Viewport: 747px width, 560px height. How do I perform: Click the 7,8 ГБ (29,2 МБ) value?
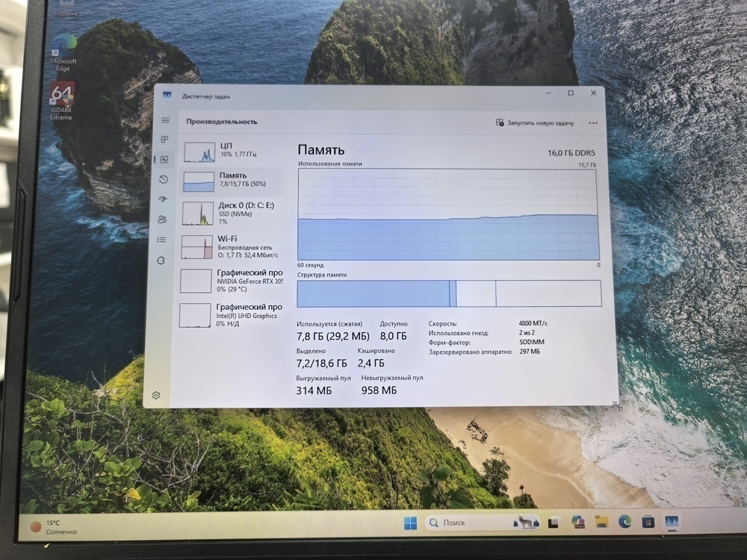333,336
